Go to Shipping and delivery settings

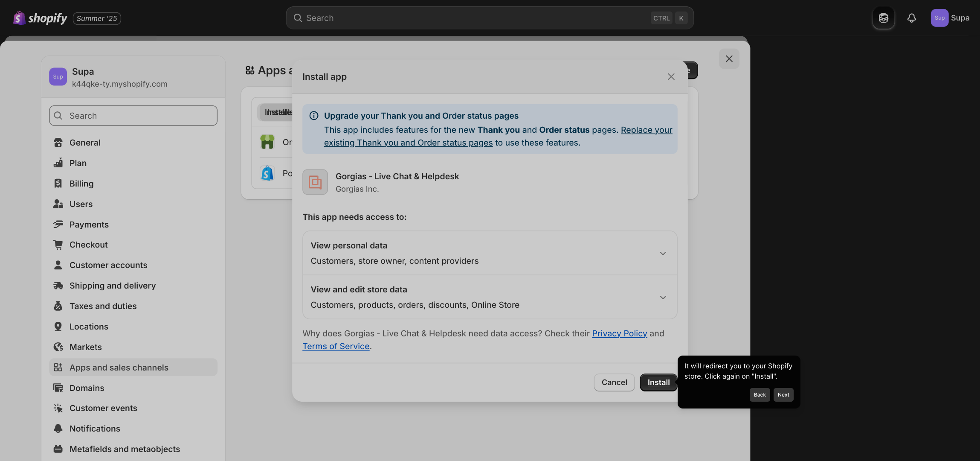[x=133, y=286]
